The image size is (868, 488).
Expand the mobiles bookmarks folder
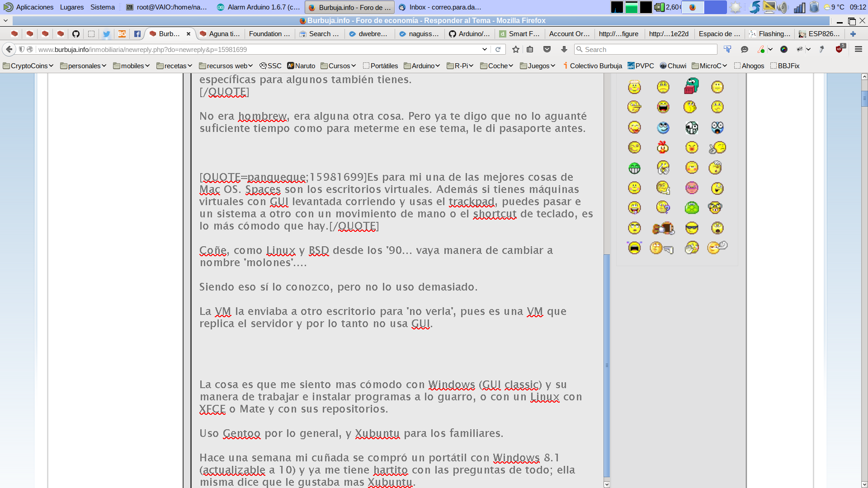132,66
